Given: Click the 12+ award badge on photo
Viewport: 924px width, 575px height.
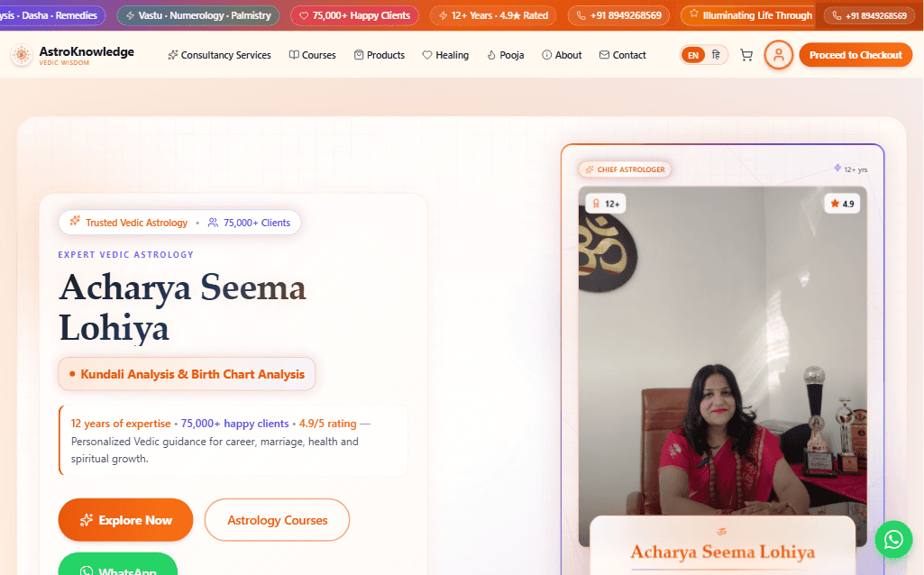Looking at the screenshot, I should click(606, 204).
